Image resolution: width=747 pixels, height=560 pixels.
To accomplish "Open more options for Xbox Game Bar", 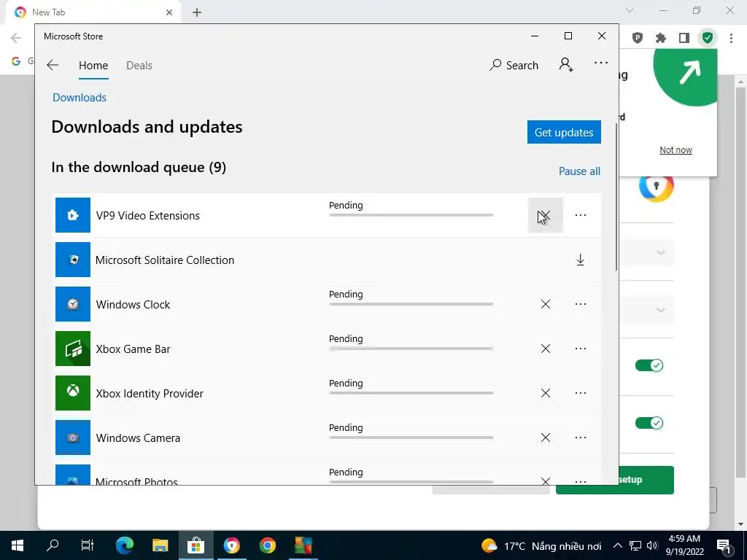I will coord(580,349).
